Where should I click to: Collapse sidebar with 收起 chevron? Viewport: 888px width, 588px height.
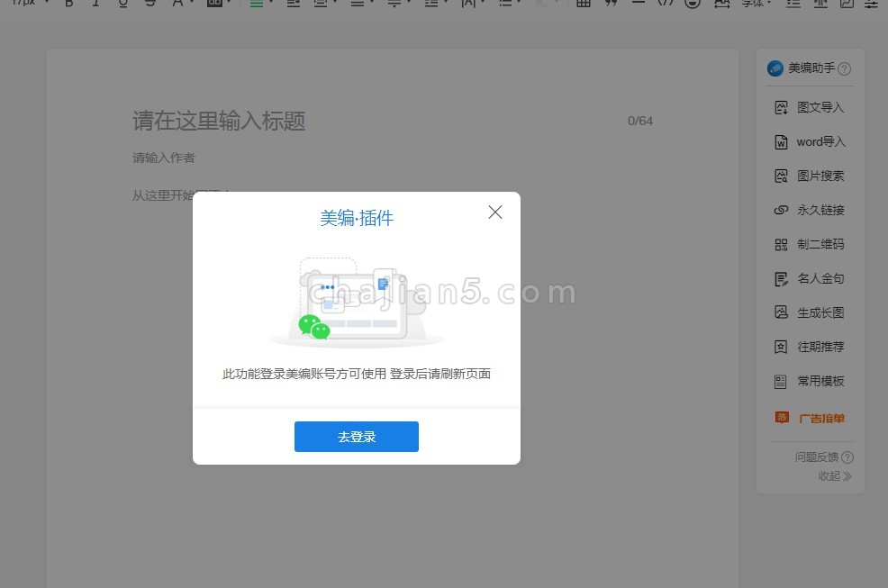(x=835, y=475)
